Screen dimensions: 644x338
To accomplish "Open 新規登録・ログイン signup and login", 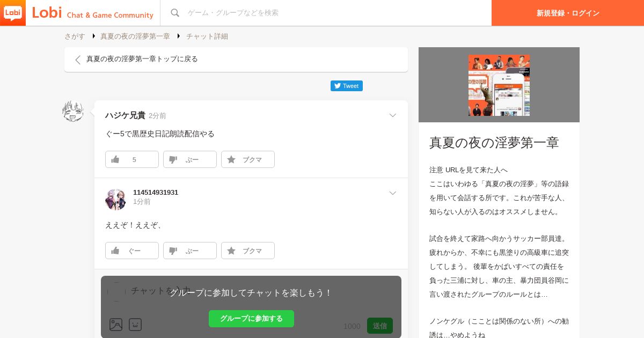I will [x=568, y=13].
